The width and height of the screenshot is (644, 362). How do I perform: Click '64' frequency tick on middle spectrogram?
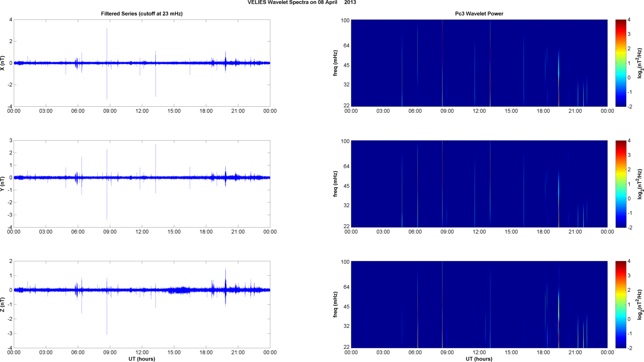tap(346, 166)
